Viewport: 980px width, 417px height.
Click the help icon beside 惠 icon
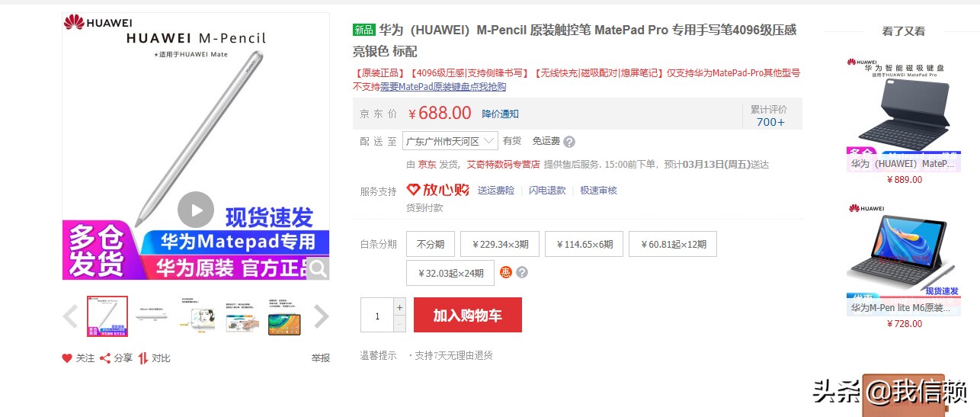pyautogui.click(x=522, y=272)
